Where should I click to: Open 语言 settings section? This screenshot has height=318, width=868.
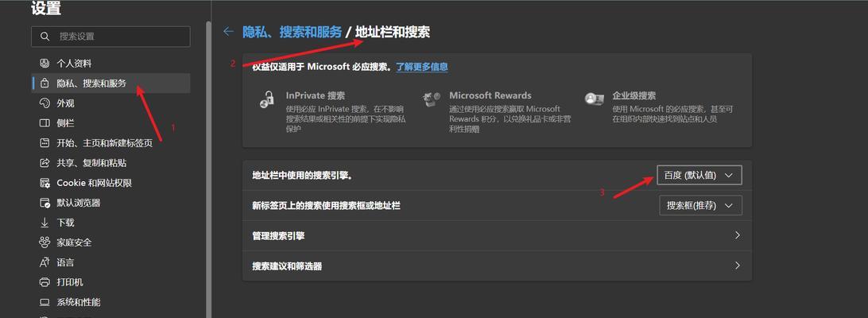111,262
